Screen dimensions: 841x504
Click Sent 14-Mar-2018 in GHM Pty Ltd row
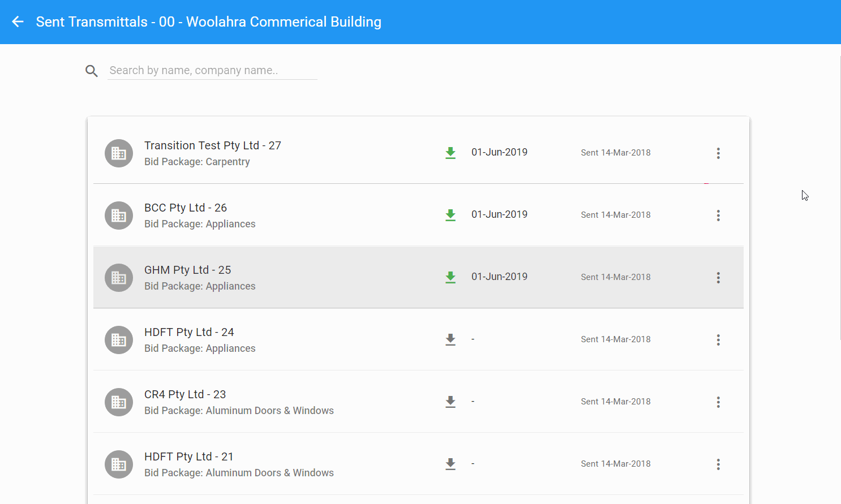[x=616, y=277]
